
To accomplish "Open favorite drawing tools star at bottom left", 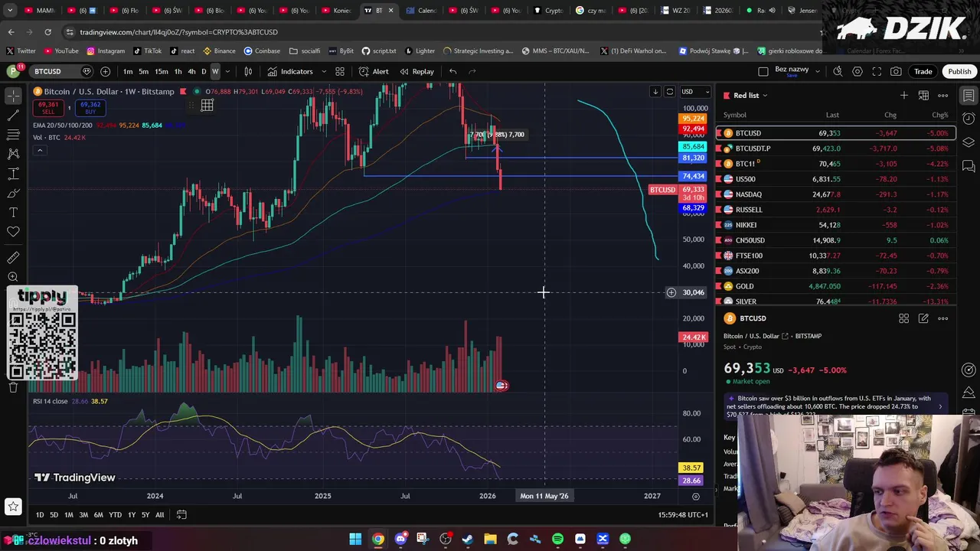I will coord(13,506).
